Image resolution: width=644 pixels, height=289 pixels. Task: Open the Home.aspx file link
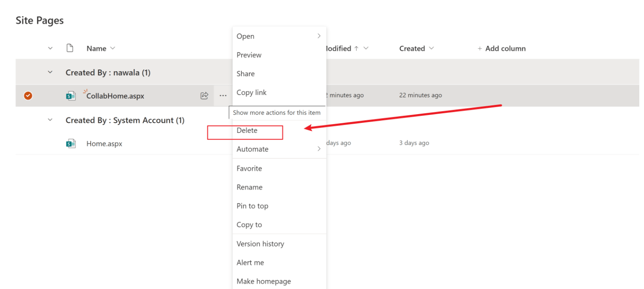click(x=104, y=143)
